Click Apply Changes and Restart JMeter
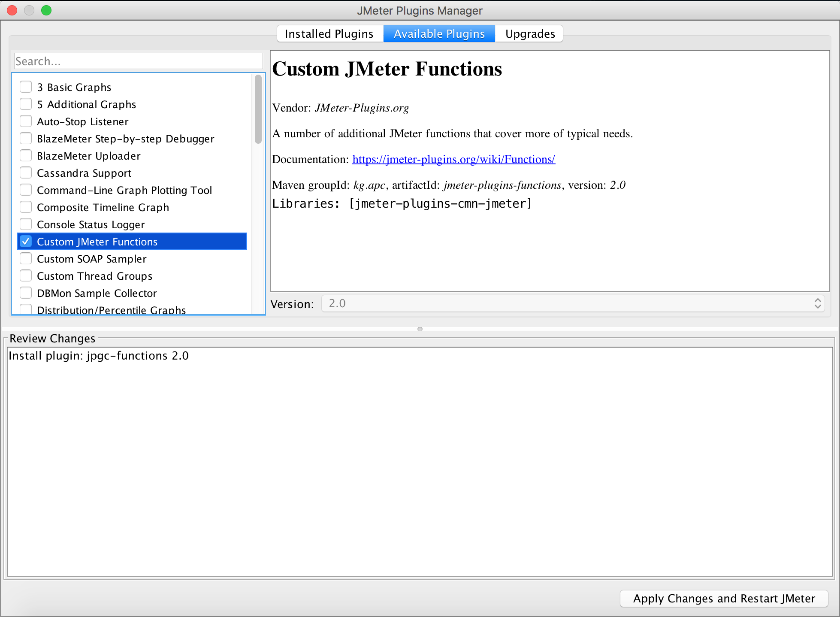 [x=724, y=599]
